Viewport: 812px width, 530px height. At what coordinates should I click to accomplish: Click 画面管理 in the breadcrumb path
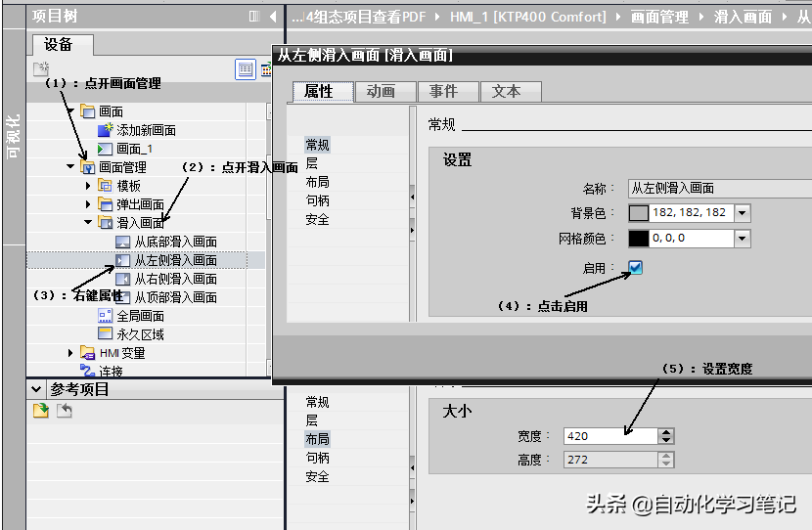click(659, 17)
